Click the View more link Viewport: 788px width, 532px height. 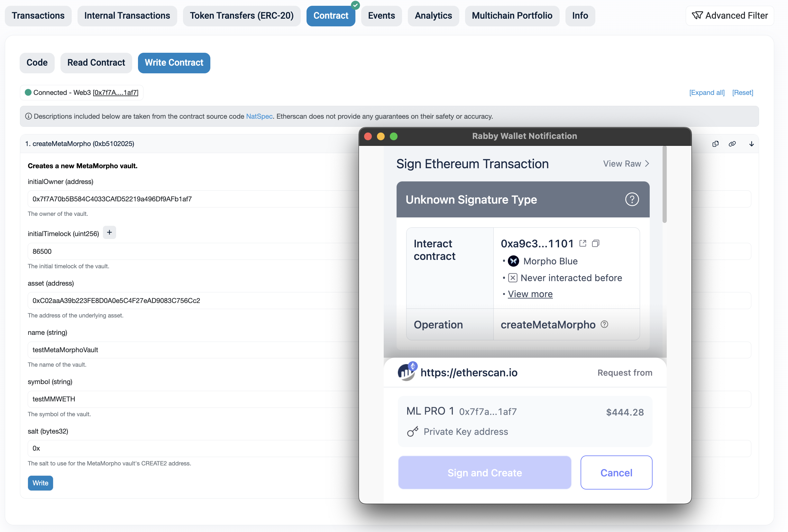coord(530,294)
